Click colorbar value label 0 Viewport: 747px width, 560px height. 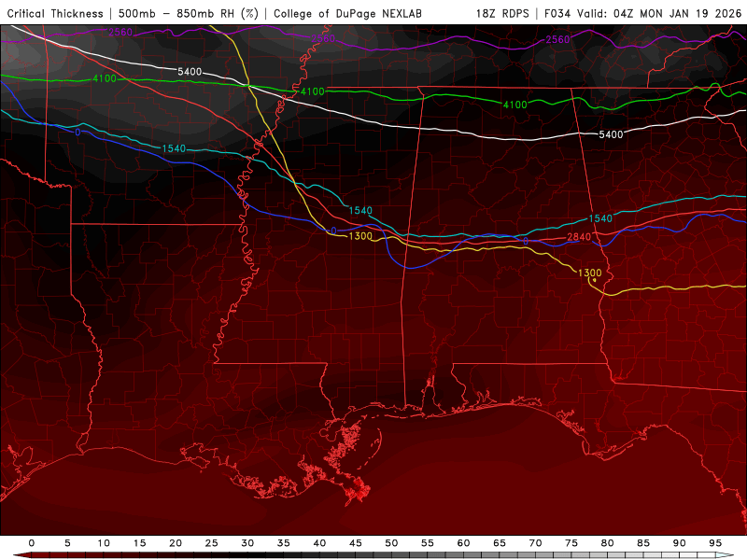32,543
